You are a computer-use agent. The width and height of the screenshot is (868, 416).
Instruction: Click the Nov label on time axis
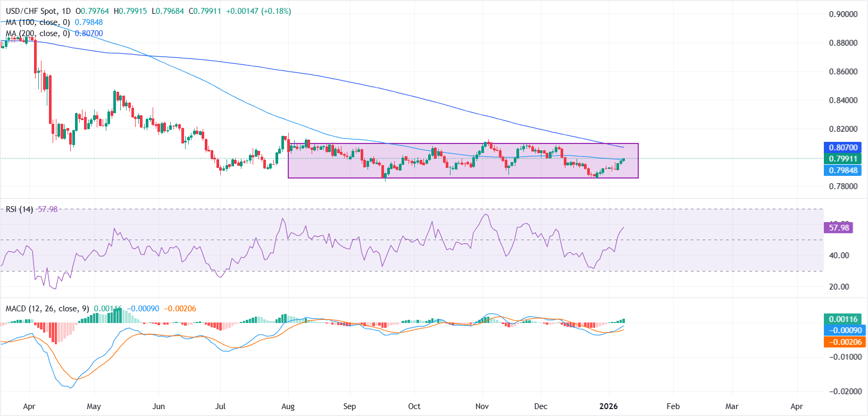coord(482,406)
